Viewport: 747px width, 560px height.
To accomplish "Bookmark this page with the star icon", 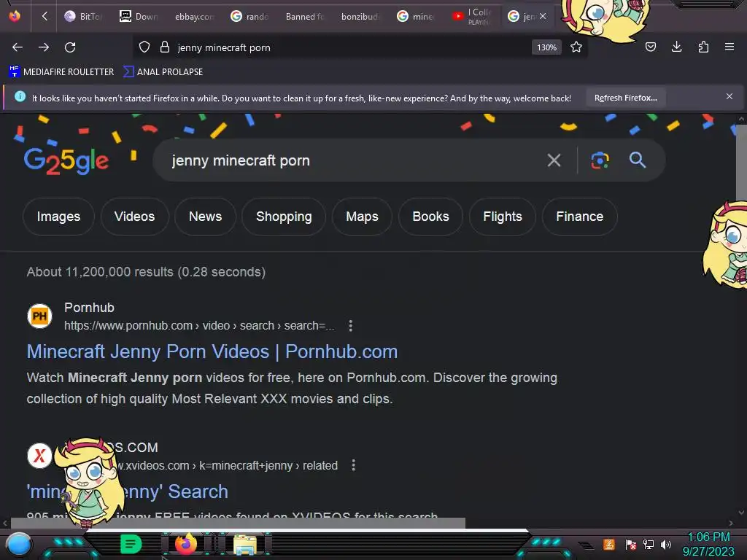I will (x=576, y=47).
